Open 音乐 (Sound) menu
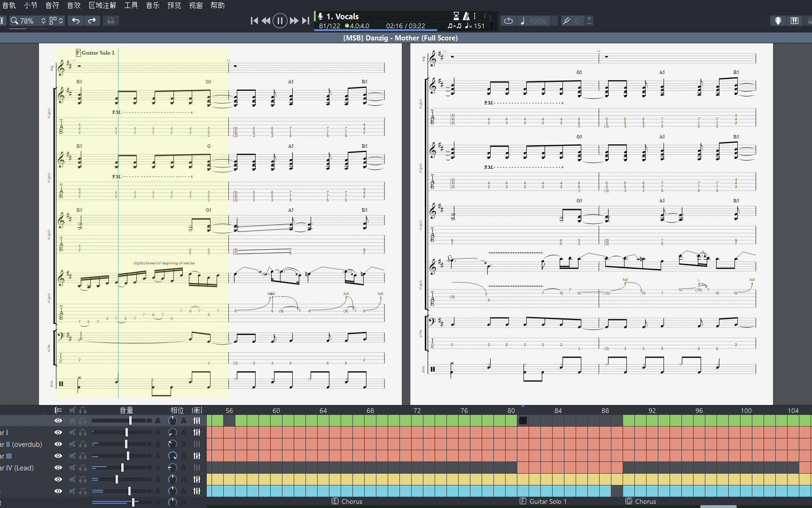 coord(153,5)
